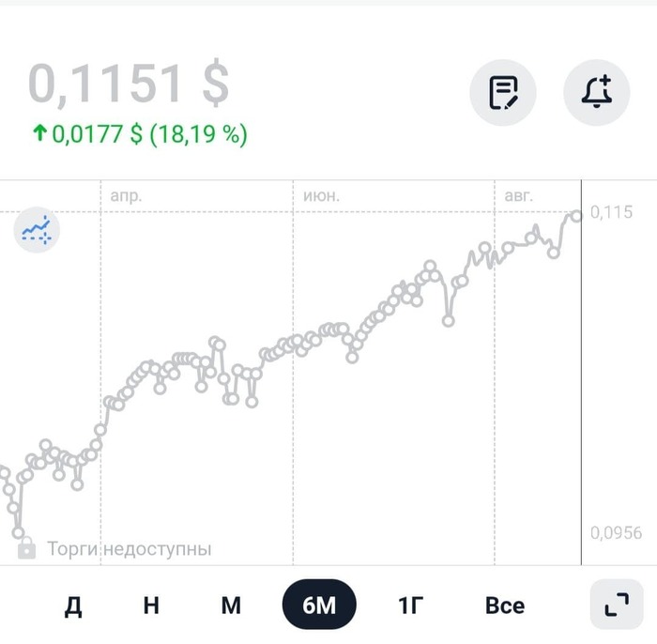
Task: Toggle the chart indicators icon
Action: pyautogui.click(x=37, y=228)
